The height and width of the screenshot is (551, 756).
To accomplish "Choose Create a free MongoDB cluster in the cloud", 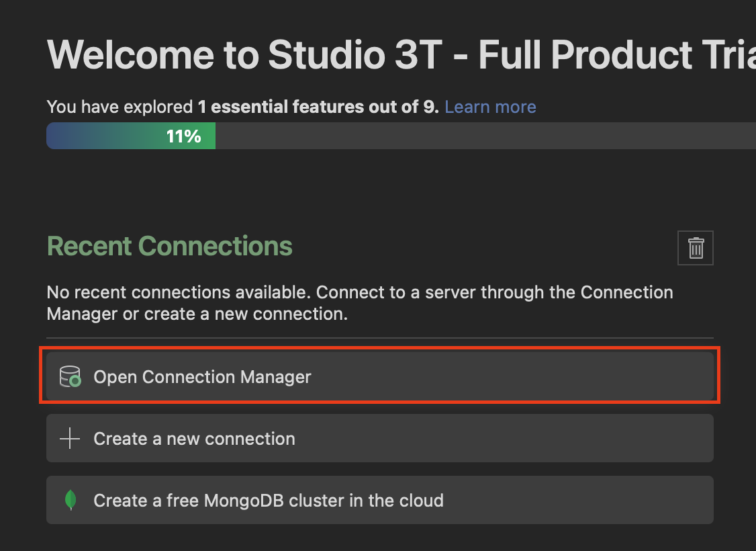I will (269, 501).
